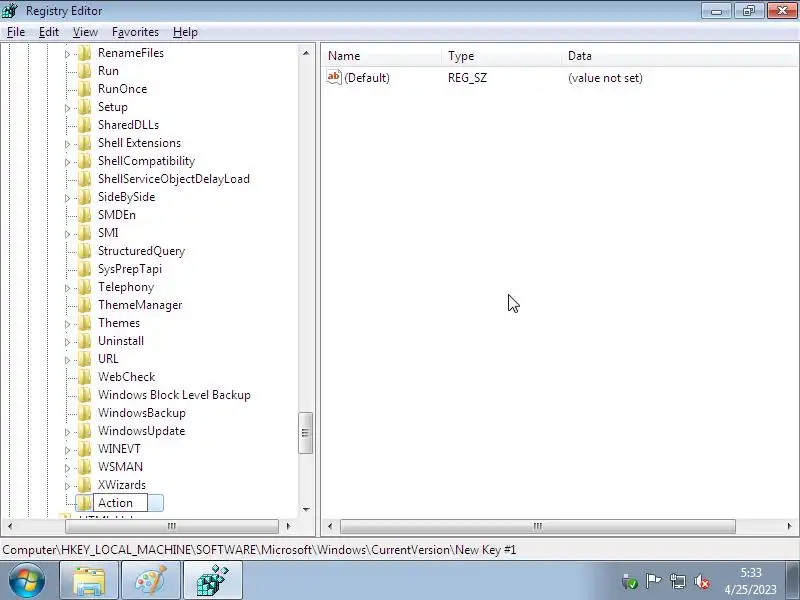The image size is (800, 600).
Task: Sort values by the Type column header
Action: (x=502, y=56)
